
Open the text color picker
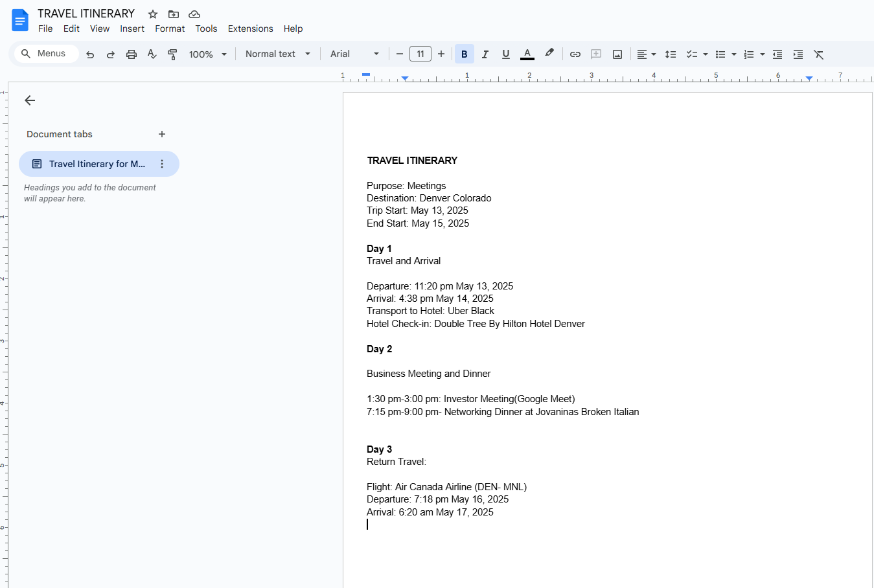click(x=527, y=54)
